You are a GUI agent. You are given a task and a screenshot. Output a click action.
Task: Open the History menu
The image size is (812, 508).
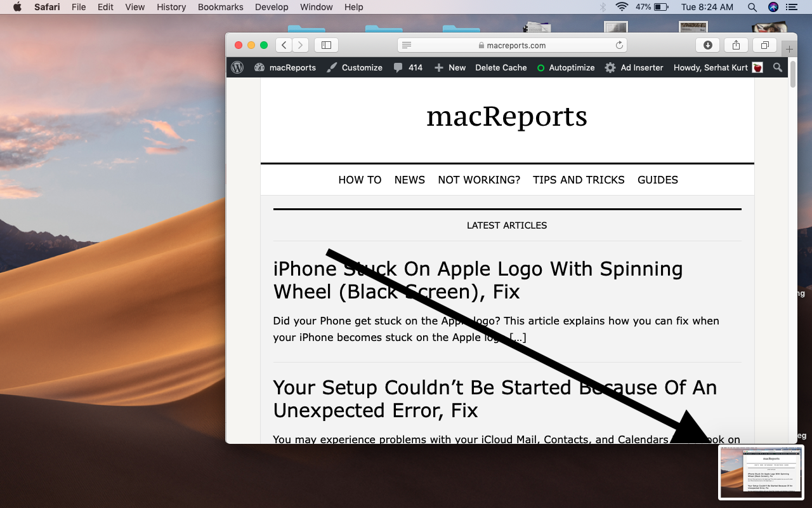point(171,7)
